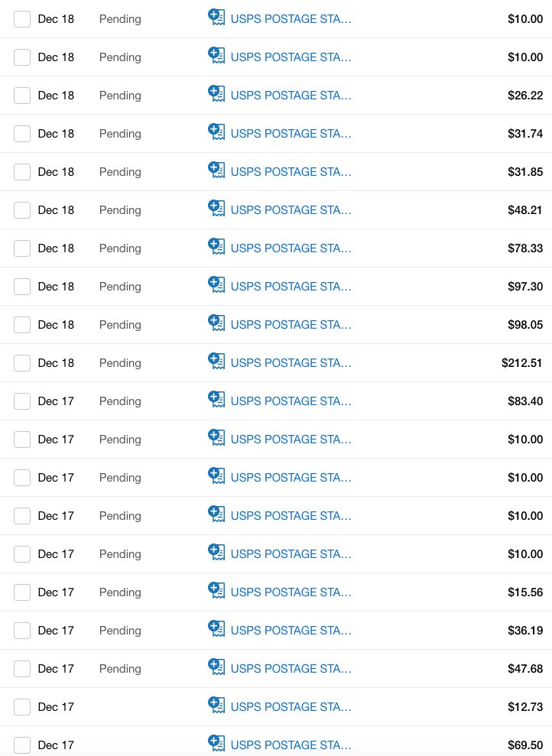Screen dimensions: 552x756
Task: Open the USPS POSTAGE link for $26.22
Action: pos(291,96)
